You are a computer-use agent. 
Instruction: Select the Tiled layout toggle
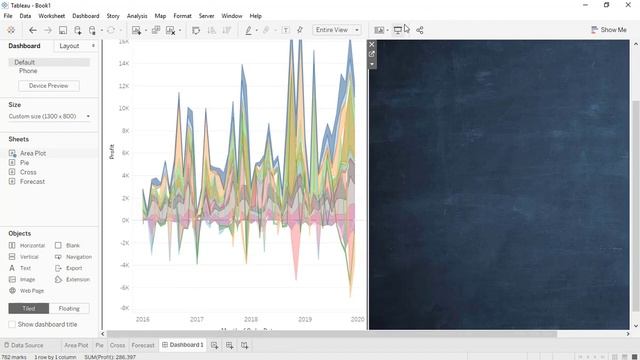click(x=29, y=309)
